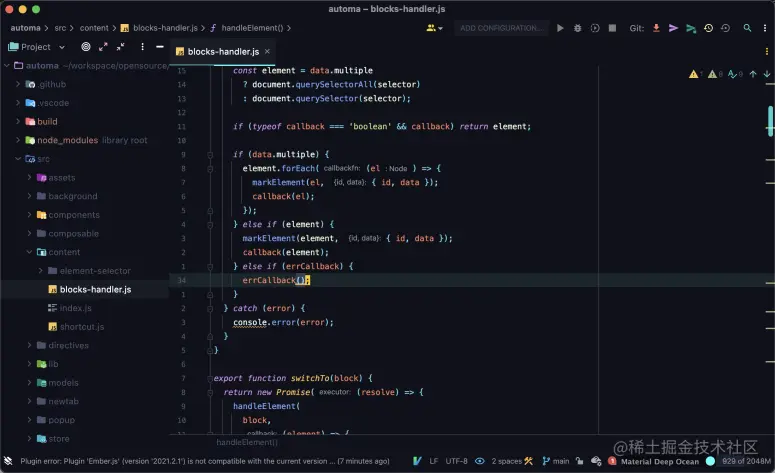Click the Git push icon
This screenshot has height=473, width=775.
pyautogui.click(x=691, y=29)
